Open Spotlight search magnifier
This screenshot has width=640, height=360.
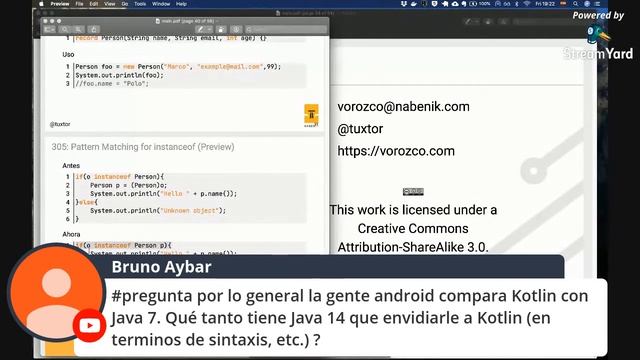coord(576,4)
